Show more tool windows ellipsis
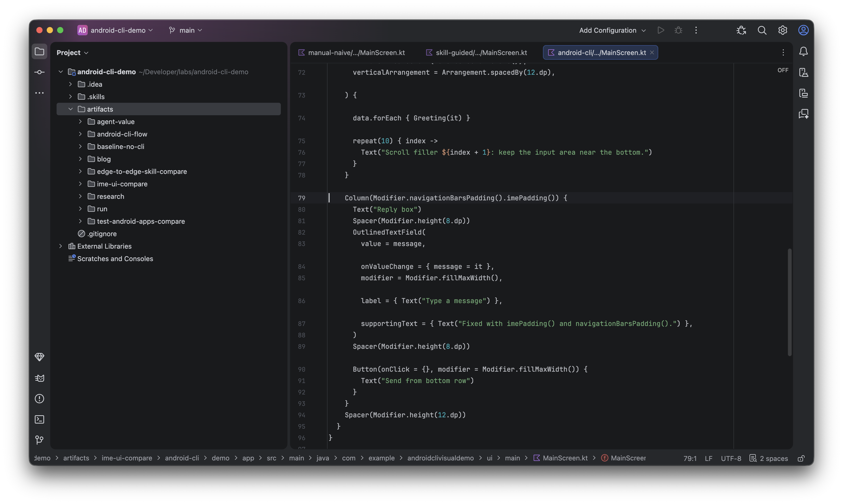 pyautogui.click(x=39, y=93)
